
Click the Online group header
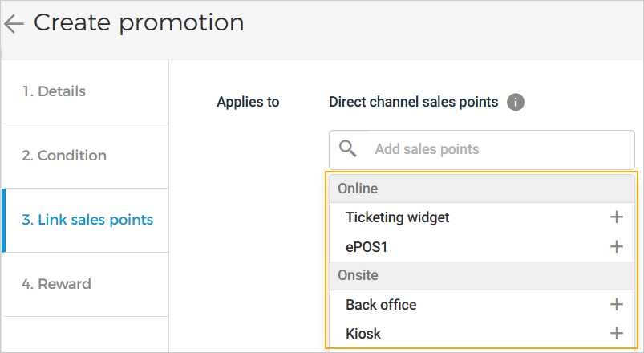click(x=358, y=189)
